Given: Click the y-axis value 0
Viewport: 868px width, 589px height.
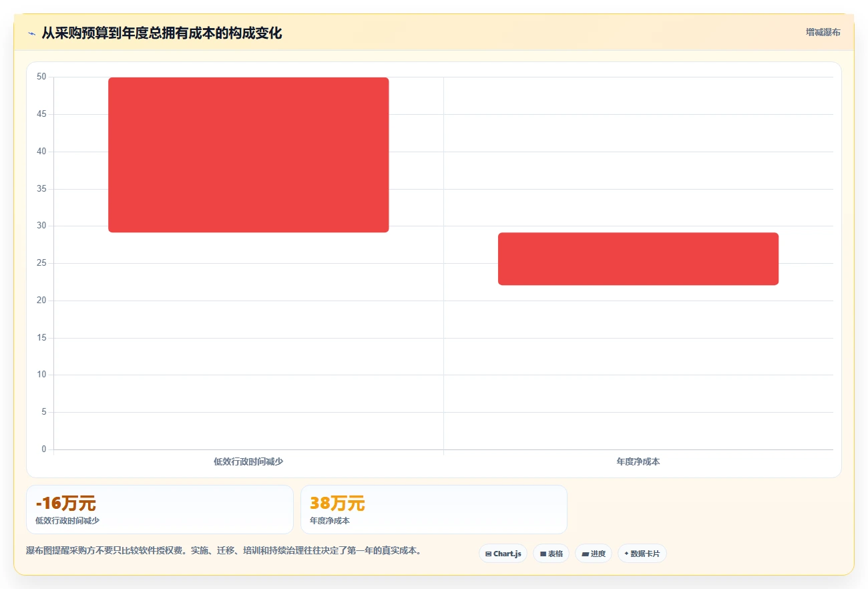Looking at the screenshot, I should coord(44,449).
